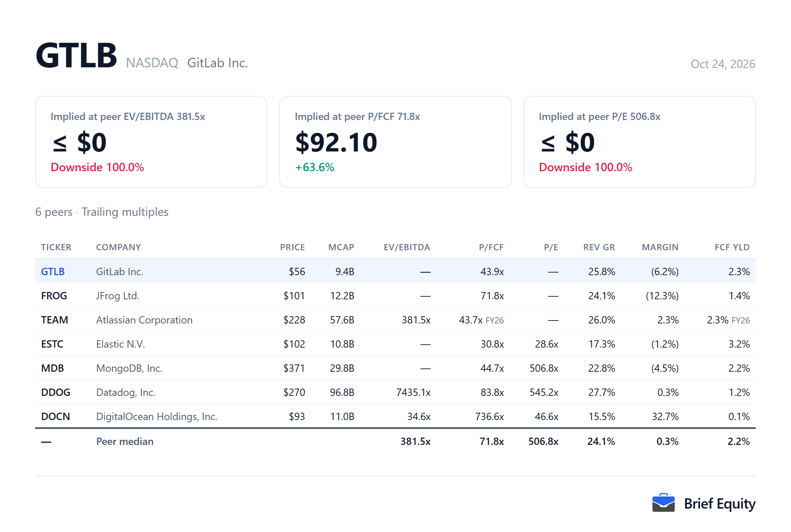Click the COMPANY column header
The height and width of the screenshot is (532, 791).
click(x=118, y=247)
